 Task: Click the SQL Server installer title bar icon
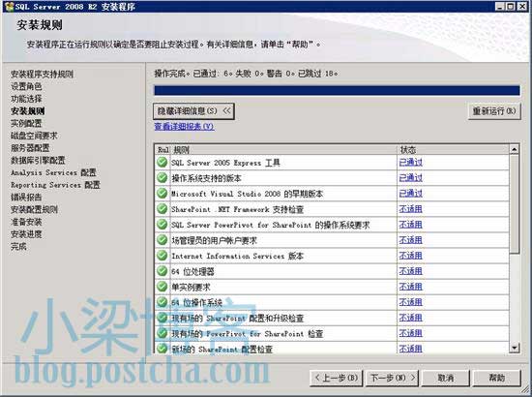[9, 7]
